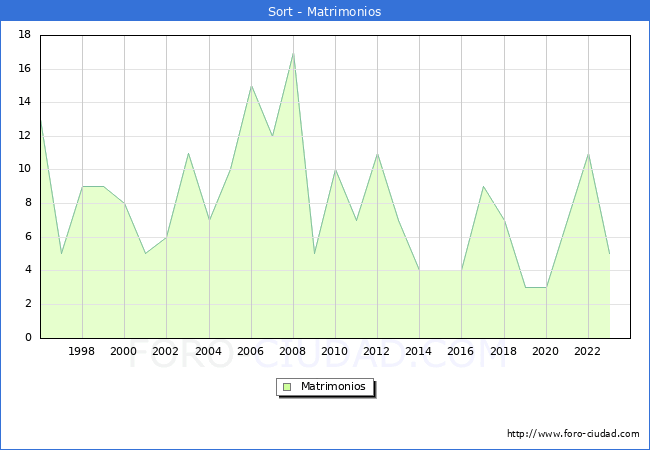The image size is (650, 450).
Task: Click the green Matrimonios legend swatch
Action: [x=287, y=387]
